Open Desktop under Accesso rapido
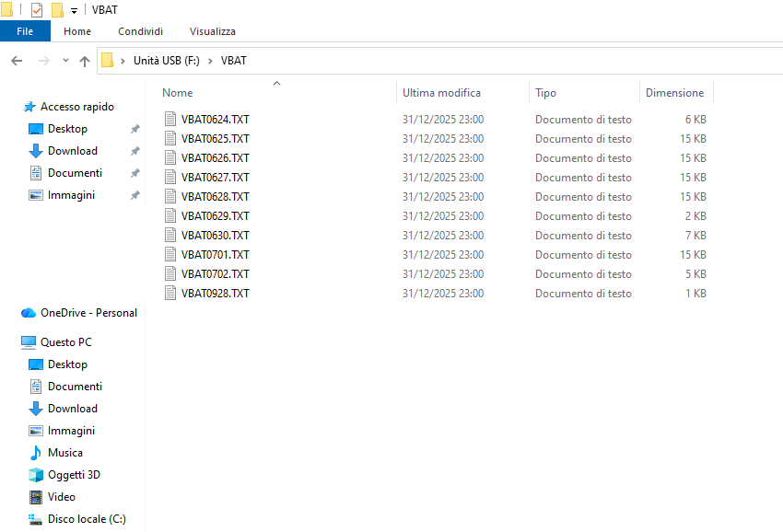Viewport: 783px width, 532px height. [x=67, y=129]
